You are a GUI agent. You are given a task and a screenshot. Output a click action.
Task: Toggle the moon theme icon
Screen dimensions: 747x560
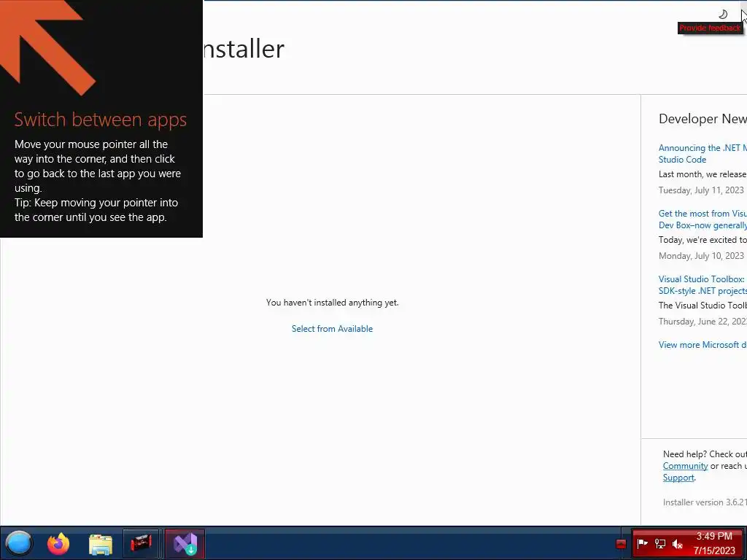point(723,14)
